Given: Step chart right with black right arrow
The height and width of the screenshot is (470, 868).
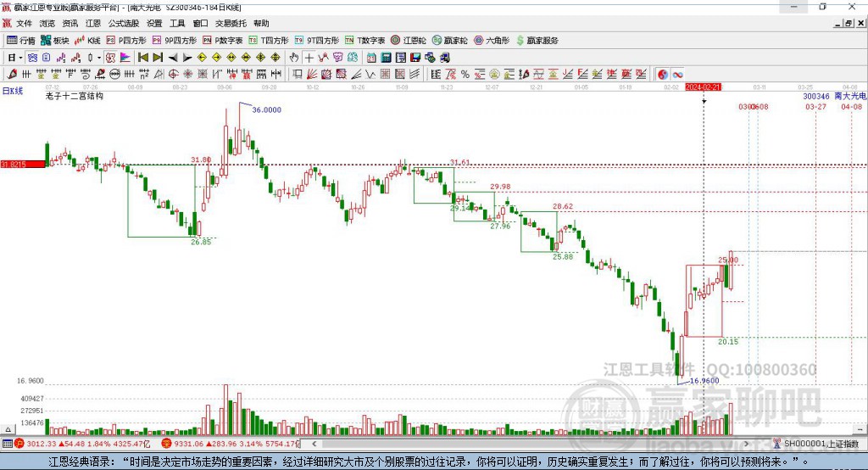Looking at the screenshot, I should tap(187, 58).
